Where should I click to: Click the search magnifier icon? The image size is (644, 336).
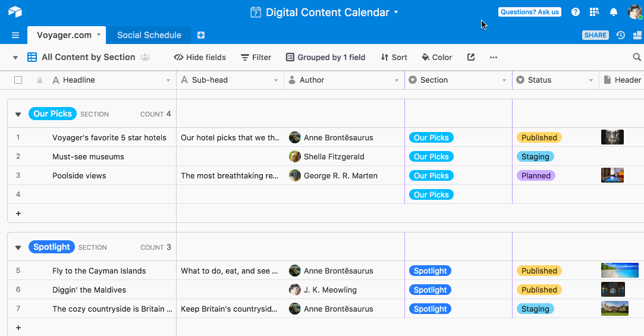click(637, 57)
